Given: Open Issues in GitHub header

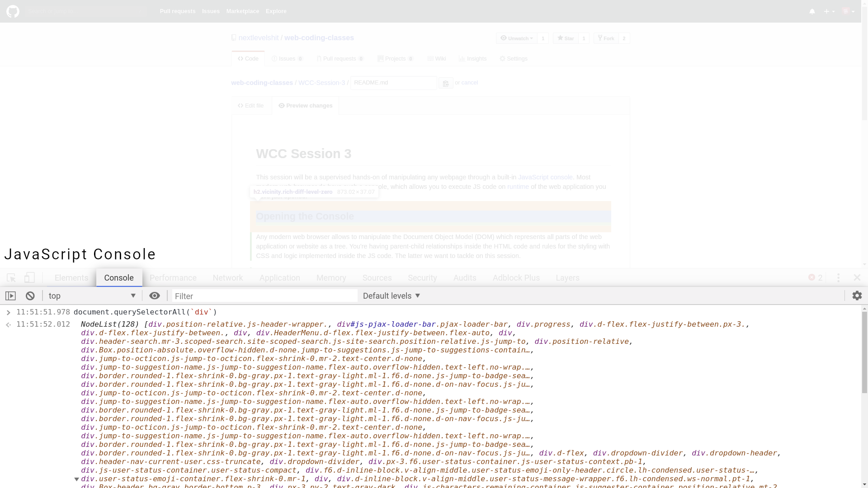Looking at the screenshot, I should click(x=211, y=11).
